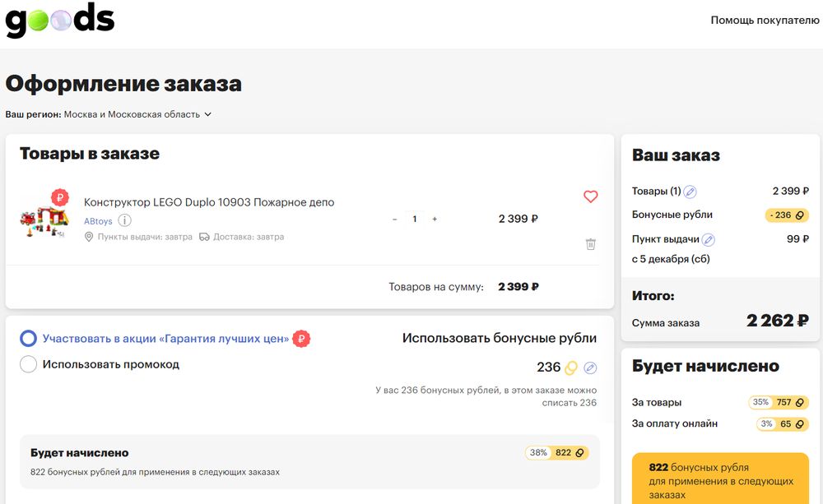
Task: Select Участвовать в акции radio button
Action: tap(29, 339)
